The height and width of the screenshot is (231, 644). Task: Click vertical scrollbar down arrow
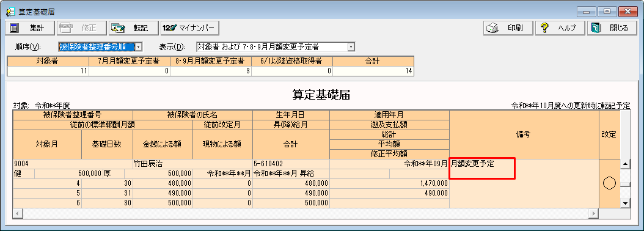(625, 203)
